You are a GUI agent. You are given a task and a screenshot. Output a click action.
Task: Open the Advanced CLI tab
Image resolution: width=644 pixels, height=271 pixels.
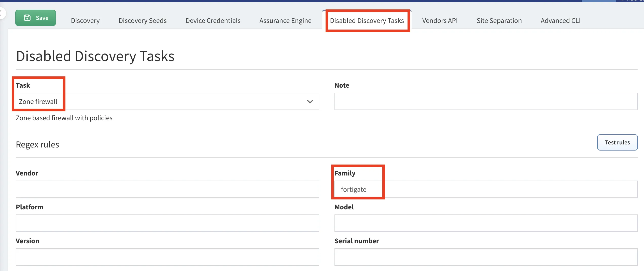[x=560, y=20]
